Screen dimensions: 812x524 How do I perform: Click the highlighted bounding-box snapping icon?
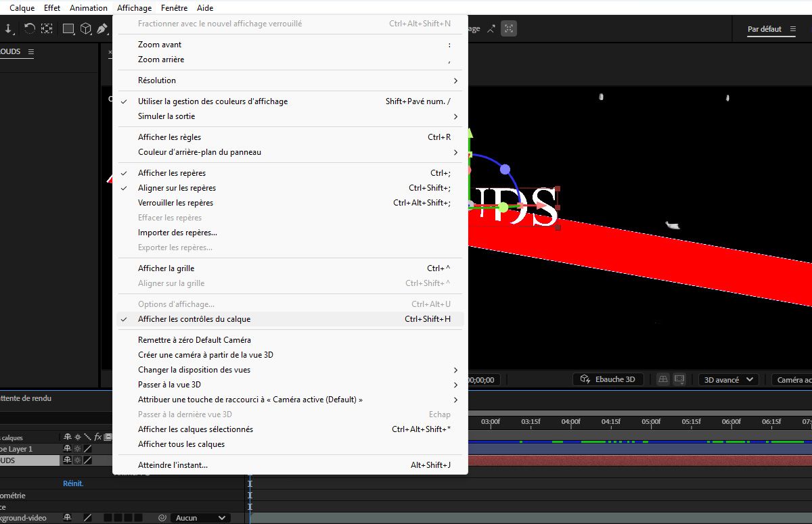[510, 28]
